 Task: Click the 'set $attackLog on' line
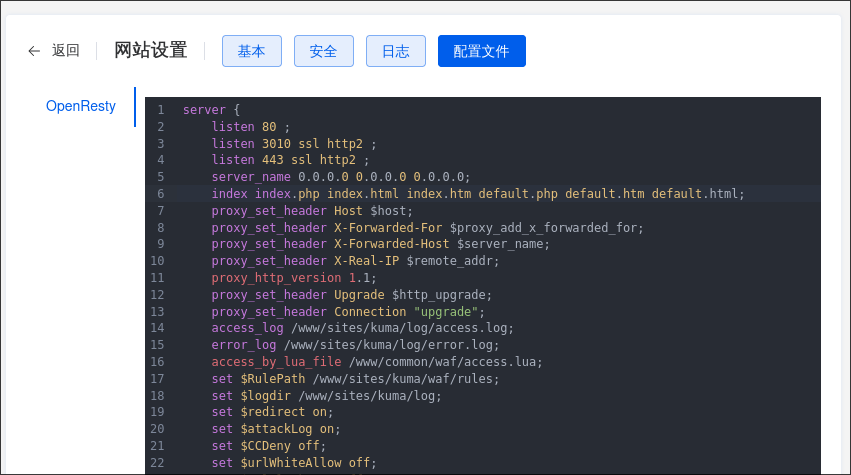276,428
